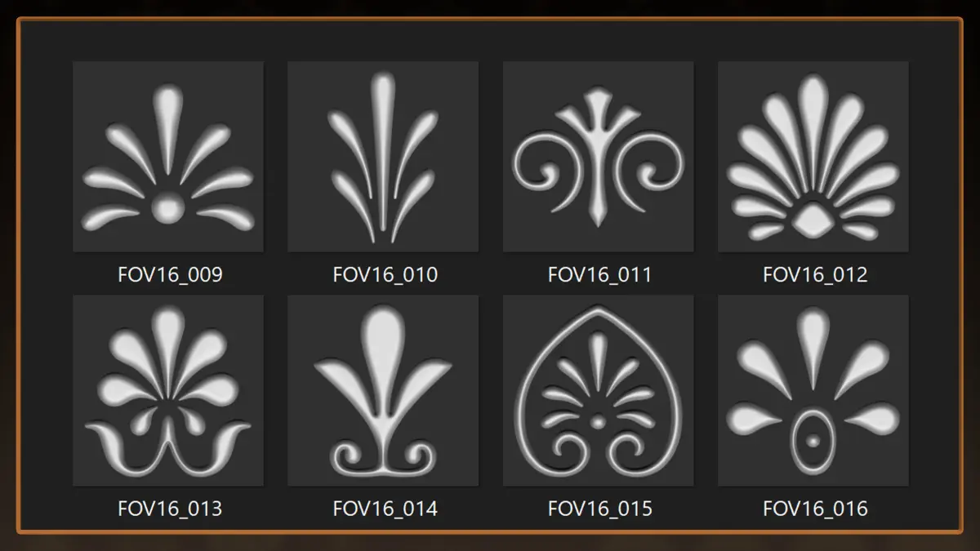Click the FOV16_015 label text

(600, 509)
